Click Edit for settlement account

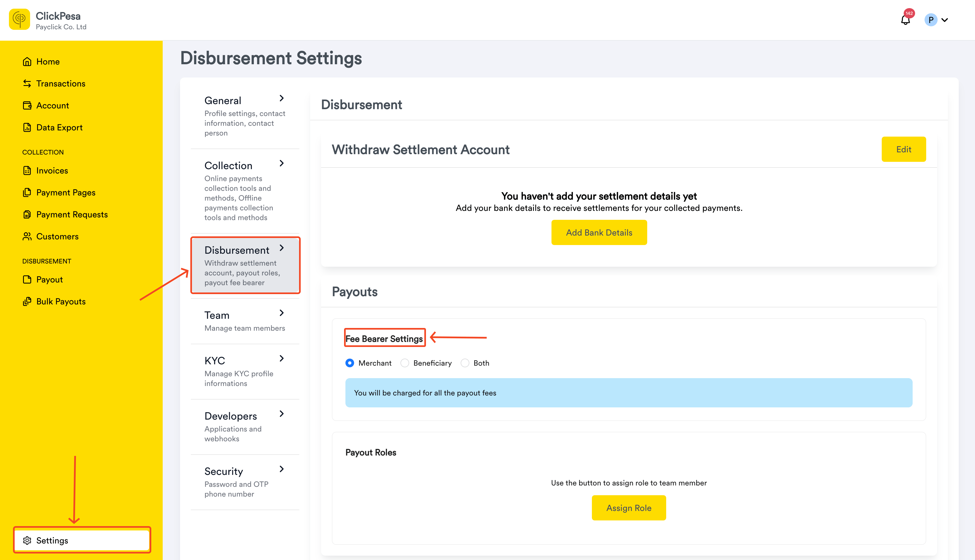pyautogui.click(x=903, y=149)
